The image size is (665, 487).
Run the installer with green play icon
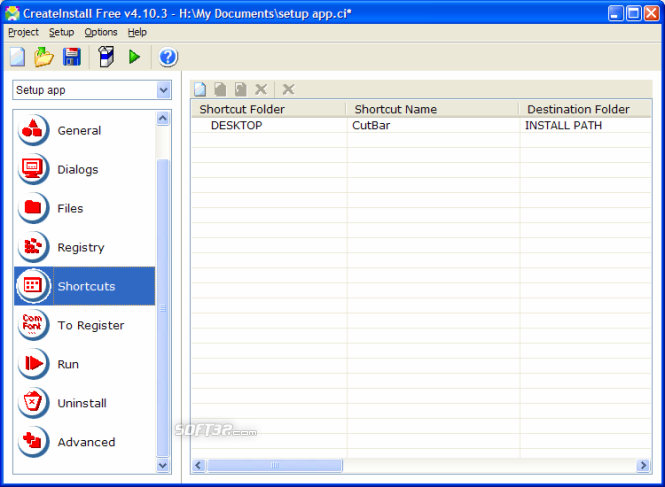pos(134,57)
